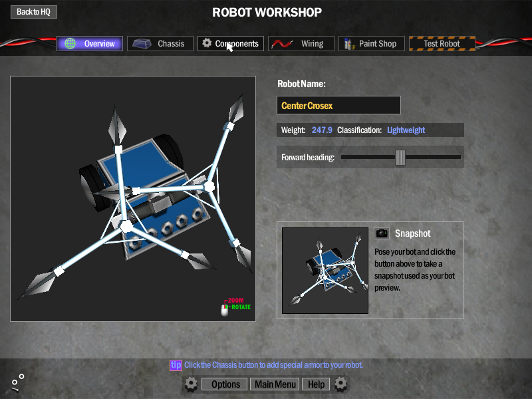Click the weight value 247.9
Viewport: 532px width, 399px height.
click(322, 130)
